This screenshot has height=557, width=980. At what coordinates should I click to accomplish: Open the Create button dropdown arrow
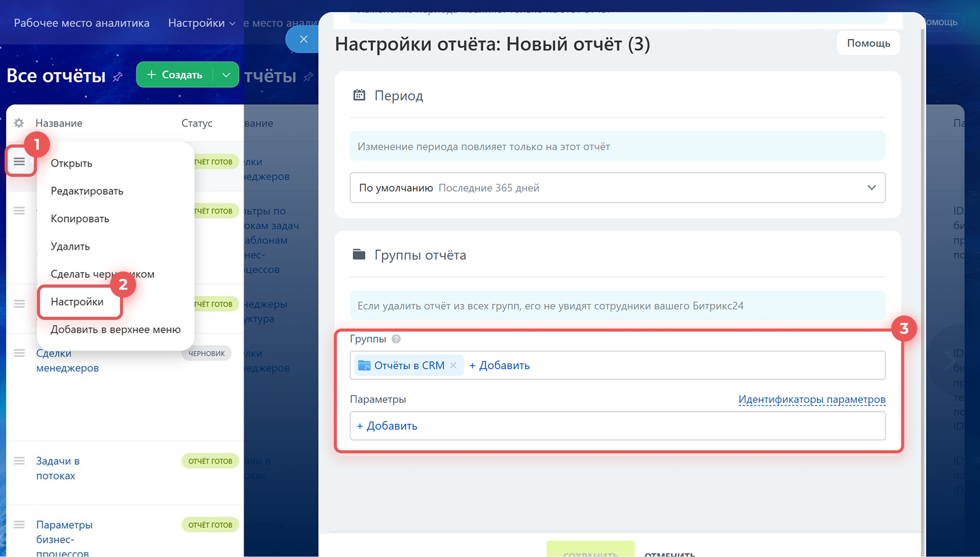click(x=226, y=75)
